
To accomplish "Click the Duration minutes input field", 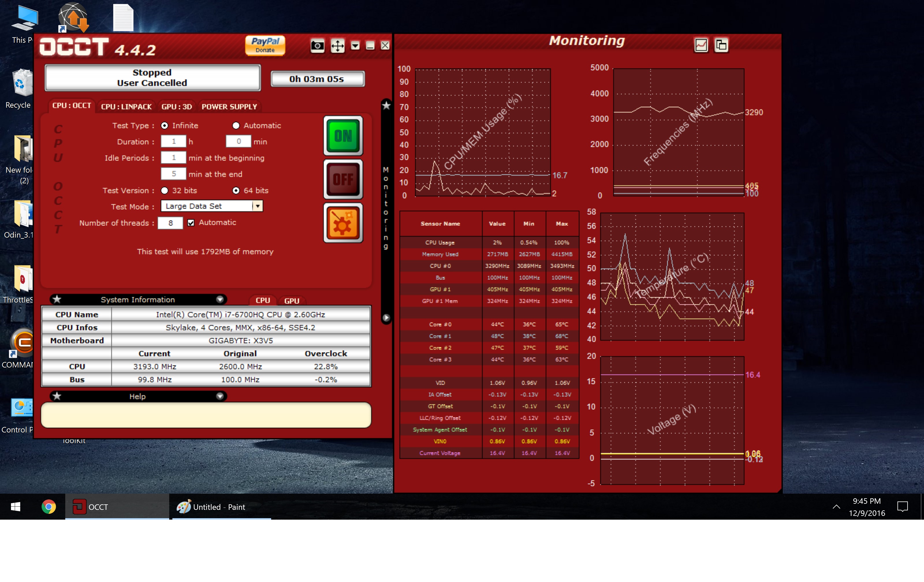I will click(238, 141).
